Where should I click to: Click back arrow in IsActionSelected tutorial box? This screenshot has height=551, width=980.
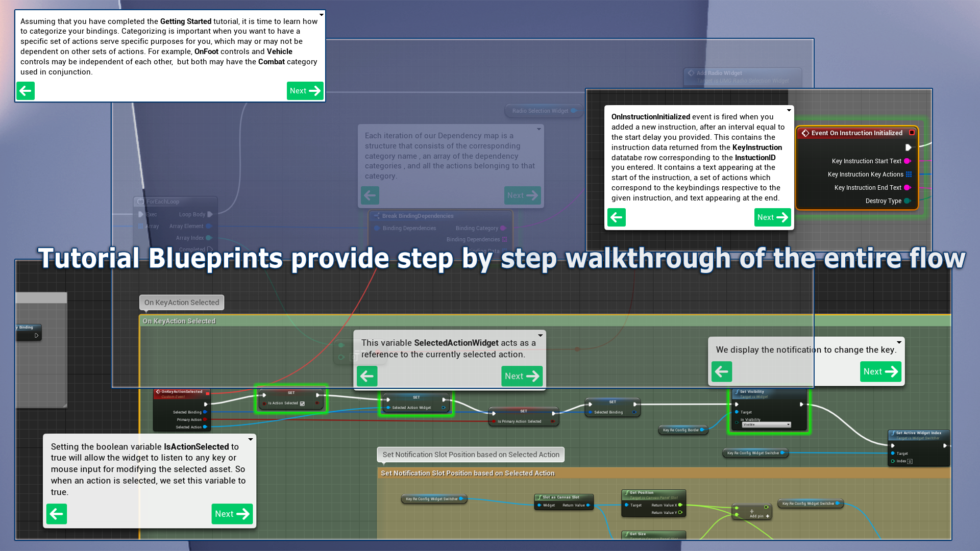pos(57,514)
